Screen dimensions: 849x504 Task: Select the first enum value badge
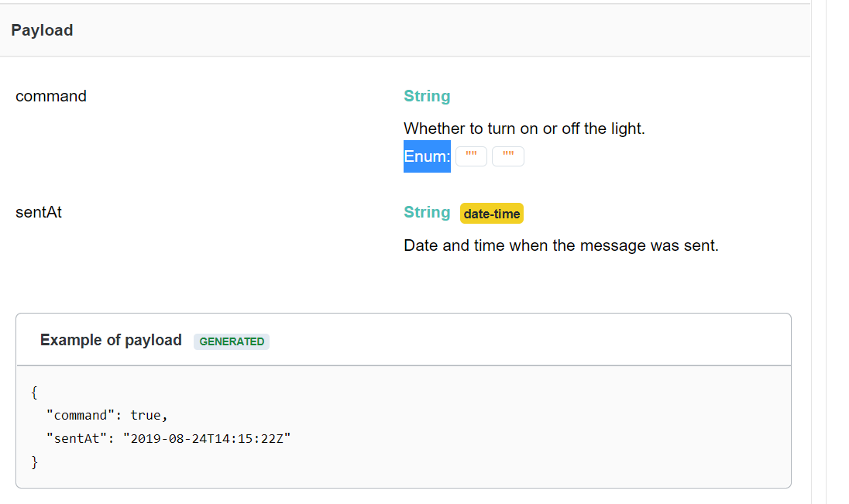point(471,156)
